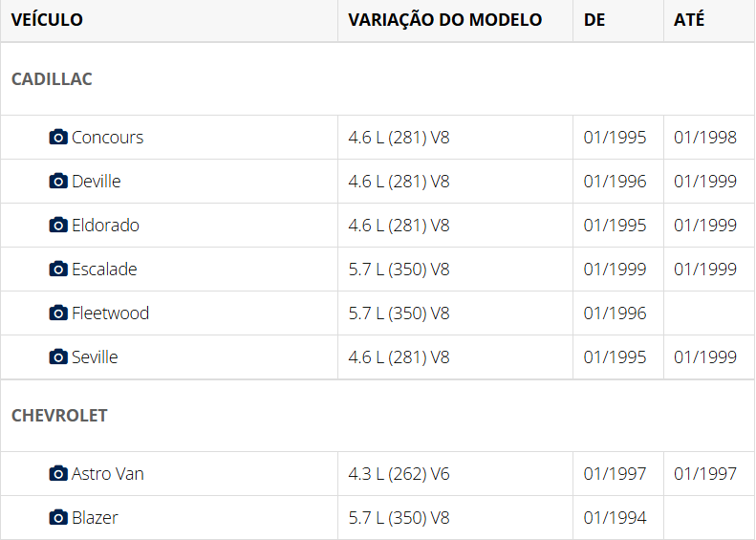Select the Astro Van vehicle name

tap(107, 474)
